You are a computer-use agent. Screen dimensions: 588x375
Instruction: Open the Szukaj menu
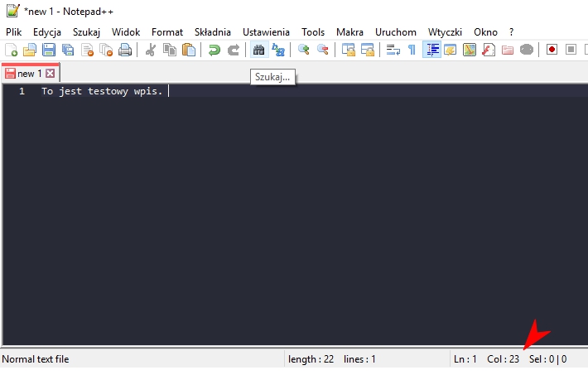(x=86, y=32)
